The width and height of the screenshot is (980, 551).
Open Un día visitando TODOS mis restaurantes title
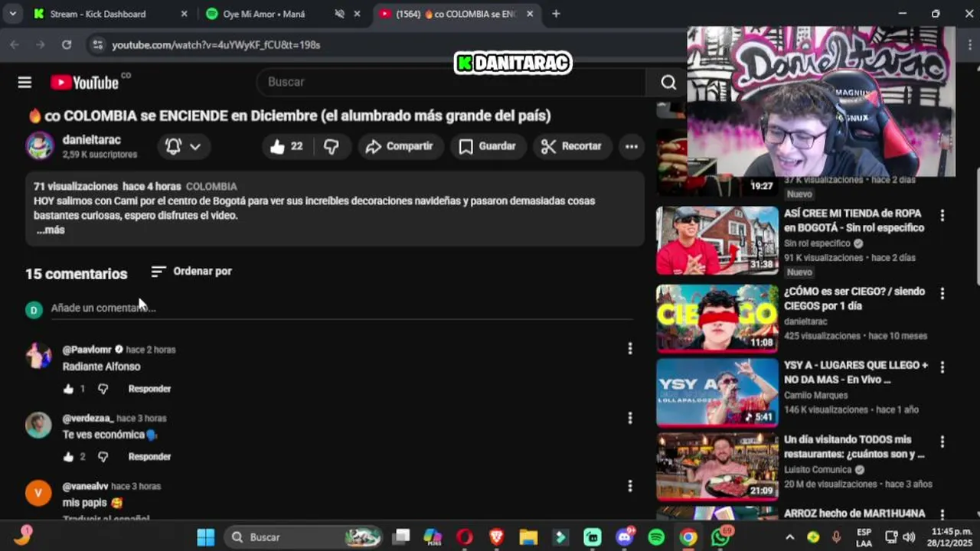[854, 447]
